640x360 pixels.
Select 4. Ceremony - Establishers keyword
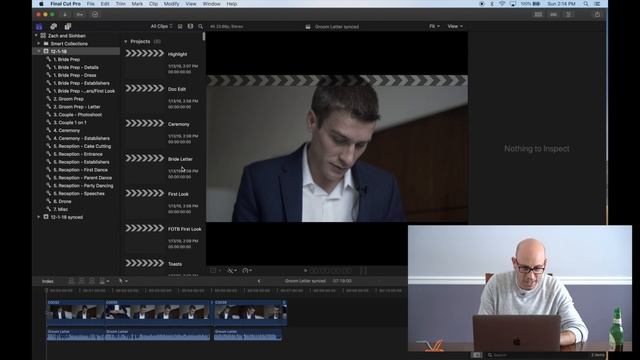click(x=81, y=138)
